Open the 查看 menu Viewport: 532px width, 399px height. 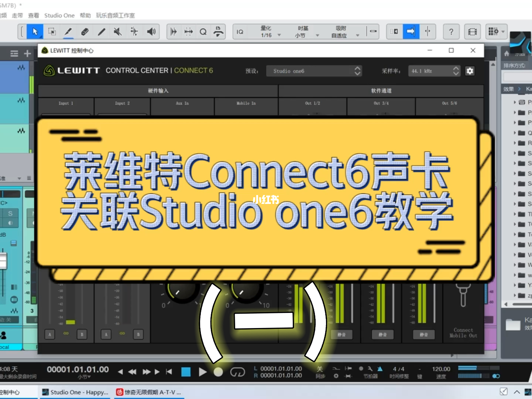[x=33, y=16]
